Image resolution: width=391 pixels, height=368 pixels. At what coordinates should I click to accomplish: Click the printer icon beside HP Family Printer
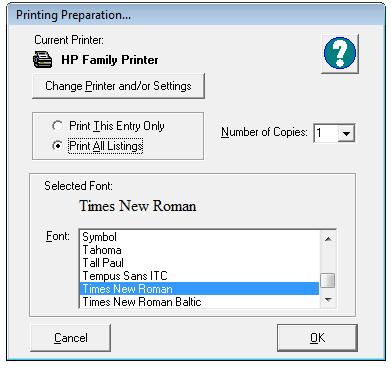click(x=43, y=60)
